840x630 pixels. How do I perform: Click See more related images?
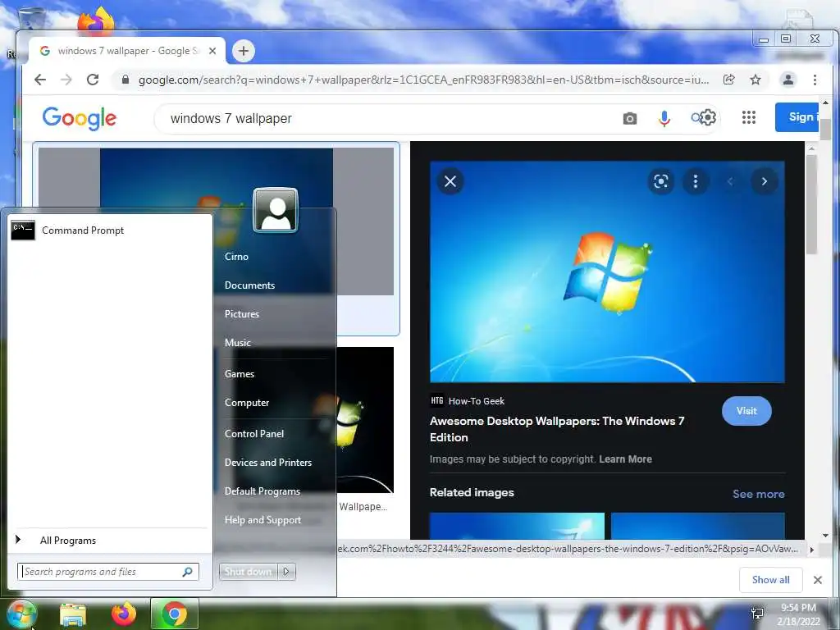coord(759,494)
